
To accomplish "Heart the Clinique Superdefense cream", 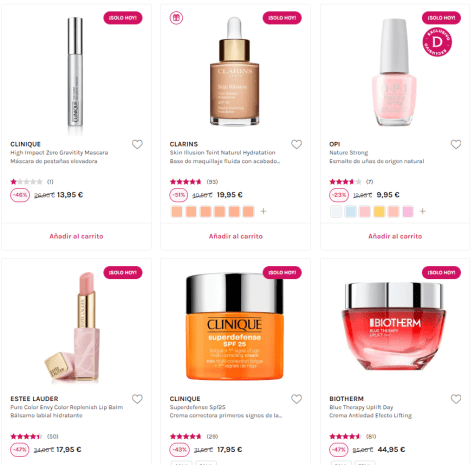I will coord(296,399).
